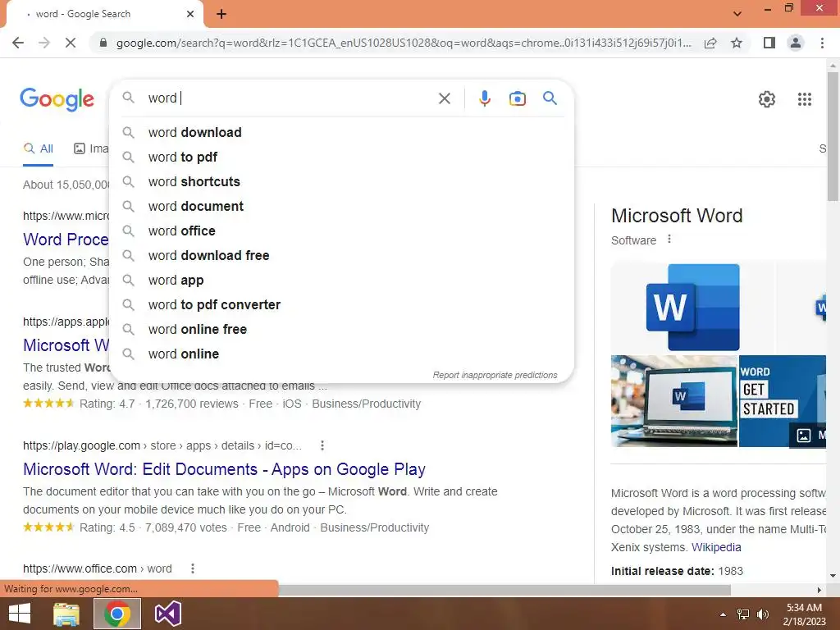This screenshot has height=630, width=840.
Task: Stop loading the page
Action: 71,43
